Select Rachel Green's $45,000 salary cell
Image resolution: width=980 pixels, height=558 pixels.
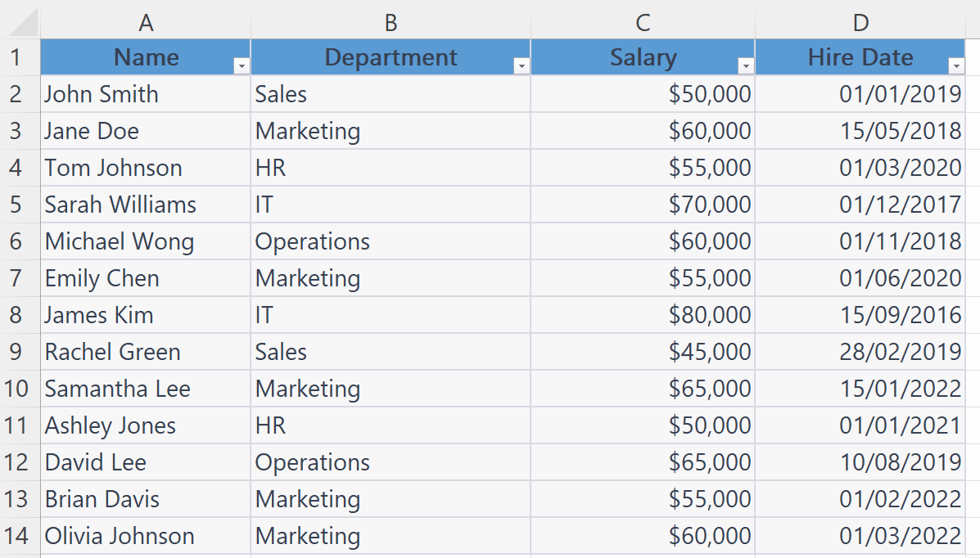point(643,352)
